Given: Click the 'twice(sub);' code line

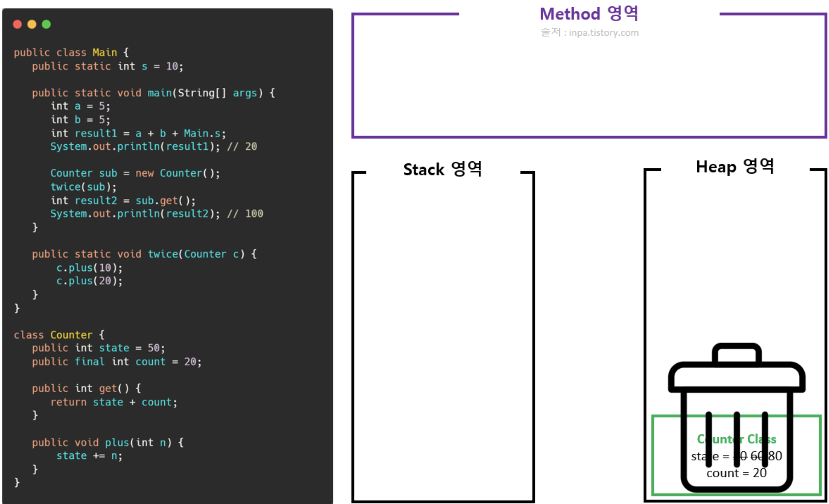Looking at the screenshot, I should click(x=83, y=187).
